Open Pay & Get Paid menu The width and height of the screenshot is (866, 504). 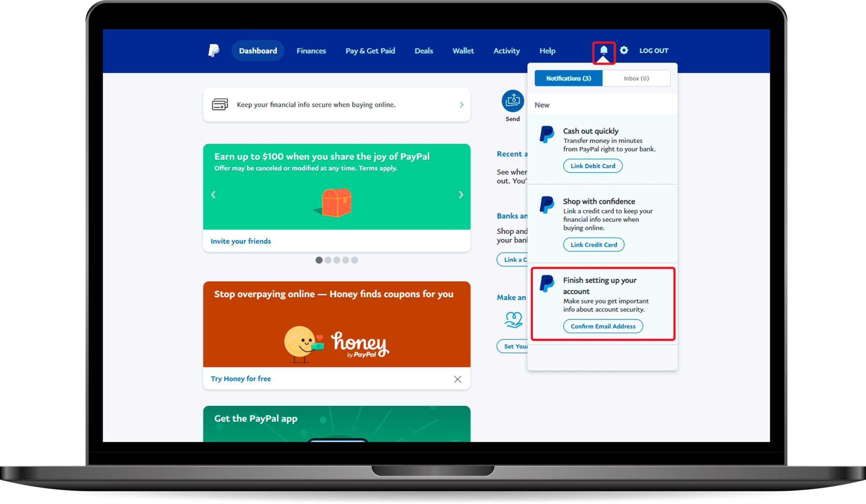(x=370, y=51)
